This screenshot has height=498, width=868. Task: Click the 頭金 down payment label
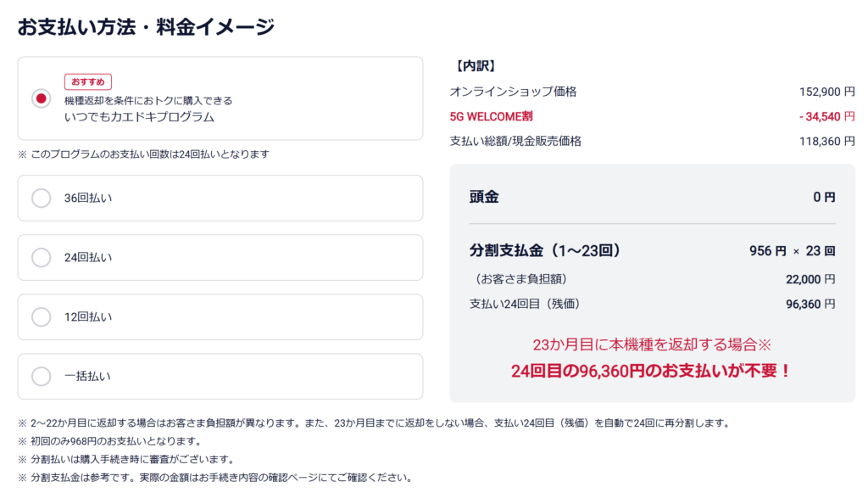click(484, 197)
